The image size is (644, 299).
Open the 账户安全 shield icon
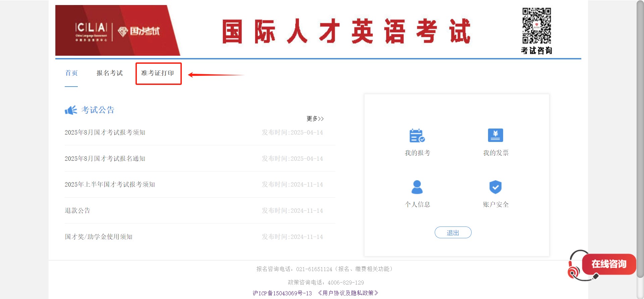(495, 187)
